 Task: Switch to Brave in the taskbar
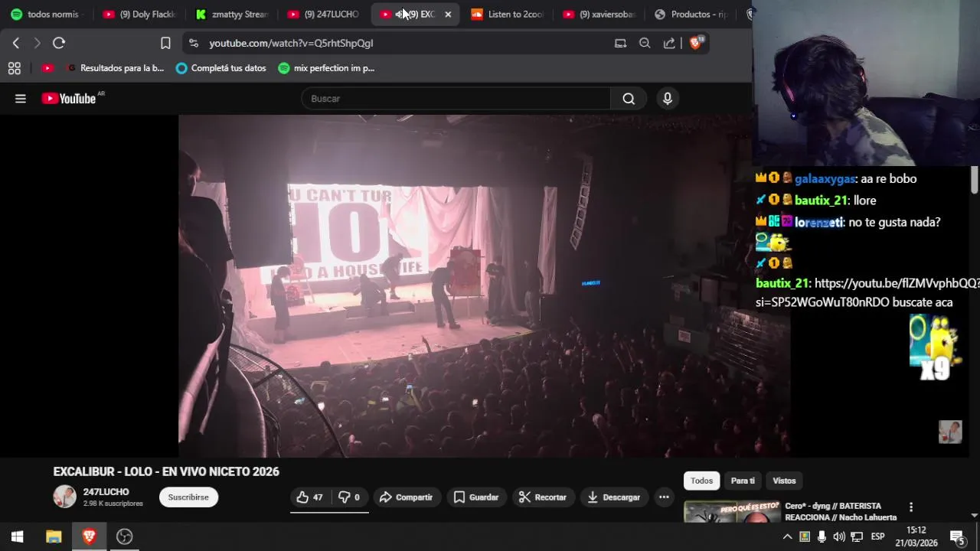(89, 536)
